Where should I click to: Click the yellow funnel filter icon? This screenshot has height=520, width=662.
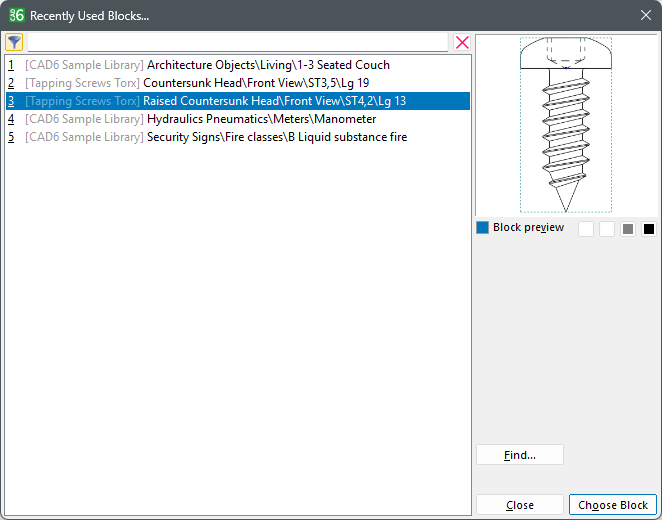click(14, 42)
